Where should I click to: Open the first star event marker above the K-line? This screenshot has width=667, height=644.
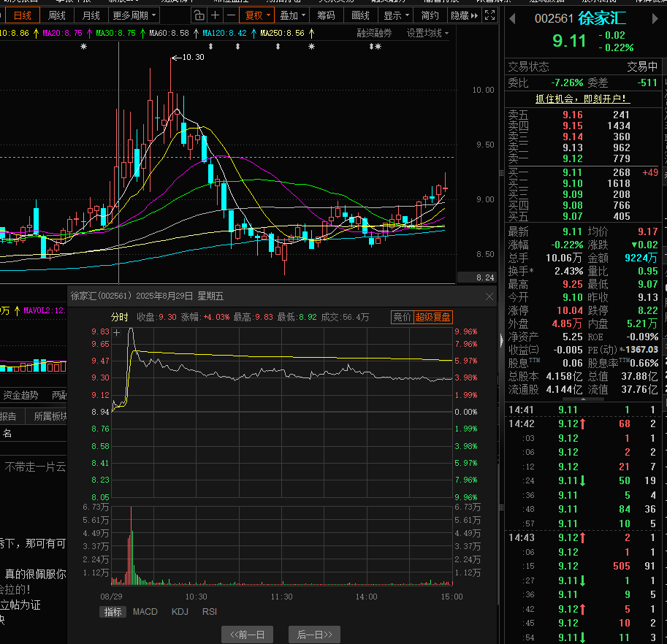(x=83, y=47)
